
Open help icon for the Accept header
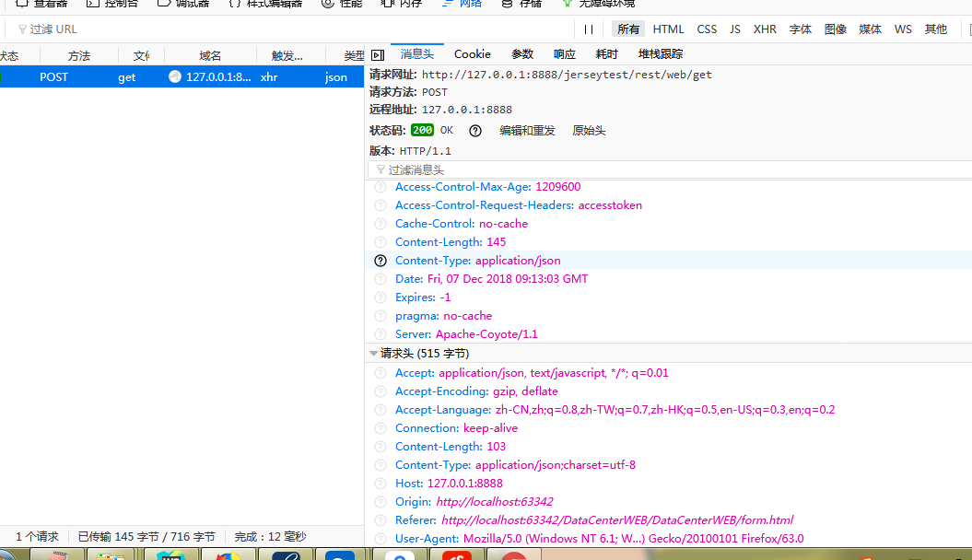pos(381,373)
